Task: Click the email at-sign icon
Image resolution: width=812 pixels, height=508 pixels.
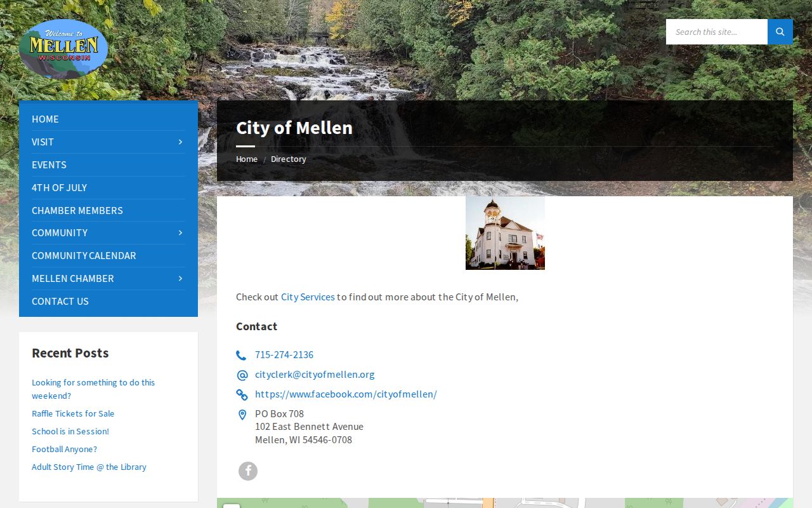Action: pyautogui.click(x=242, y=375)
